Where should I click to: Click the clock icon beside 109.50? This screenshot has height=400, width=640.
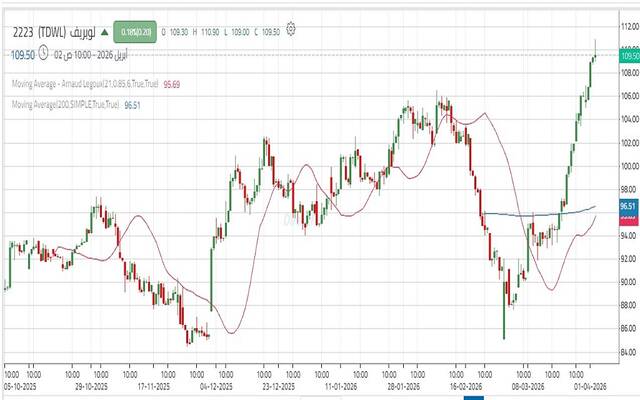[43, 56]
